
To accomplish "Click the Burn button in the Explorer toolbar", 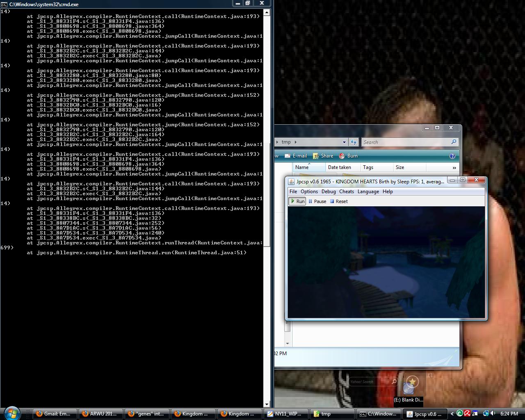I will [x=348, y=156].
